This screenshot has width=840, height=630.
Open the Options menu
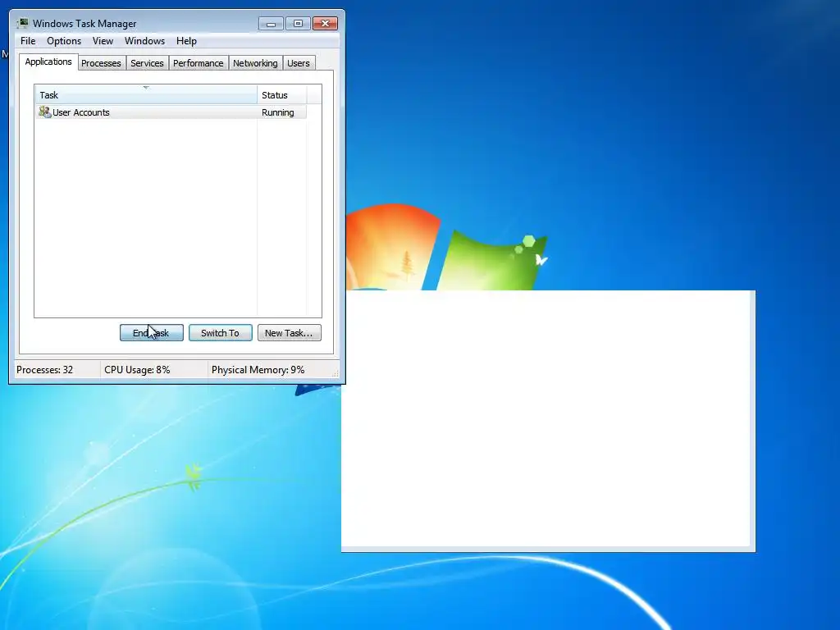click(64, 41)
